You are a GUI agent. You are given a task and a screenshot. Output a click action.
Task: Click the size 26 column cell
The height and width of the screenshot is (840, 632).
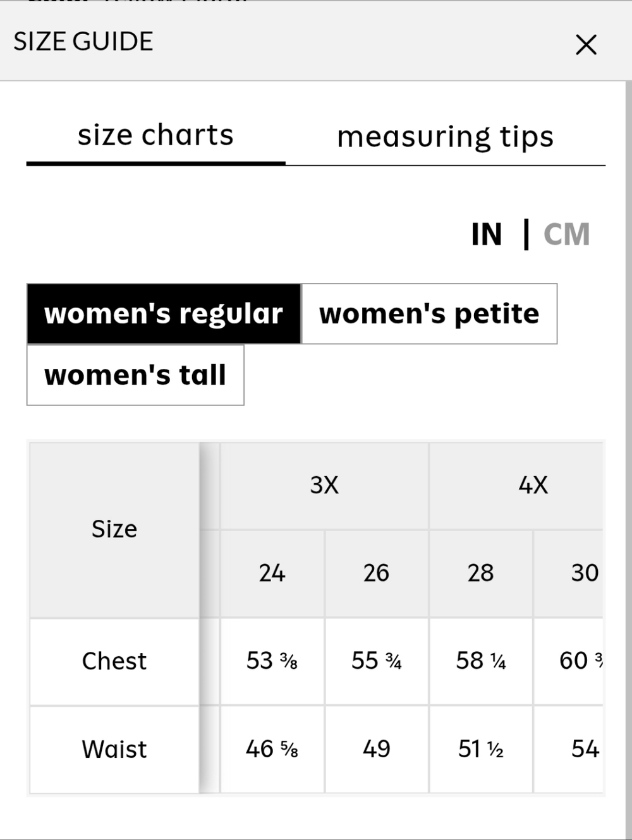(377, 573)
